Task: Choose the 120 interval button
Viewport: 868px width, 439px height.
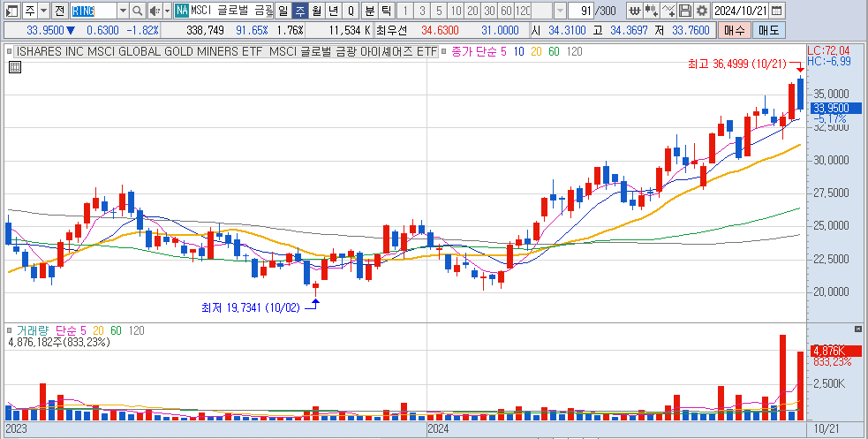Action: click(522, 10)
